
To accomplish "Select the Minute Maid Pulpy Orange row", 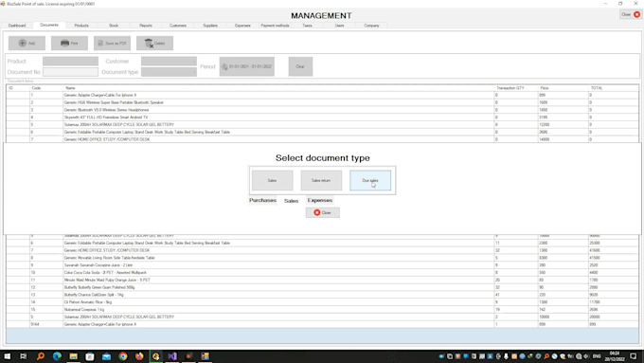I will pos(322,280).
